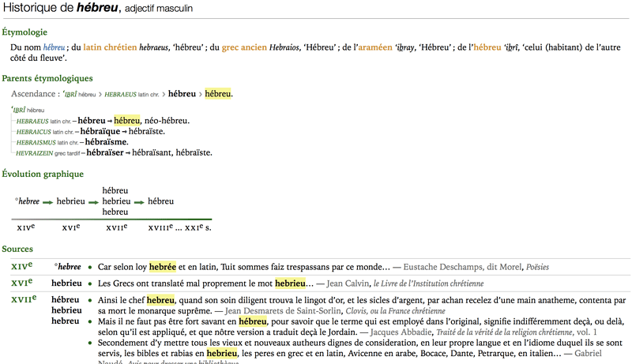Viewport: 632px width, 364px height.
Task: Click the first green arrow after '°hebree'
Action: (47, 202)
